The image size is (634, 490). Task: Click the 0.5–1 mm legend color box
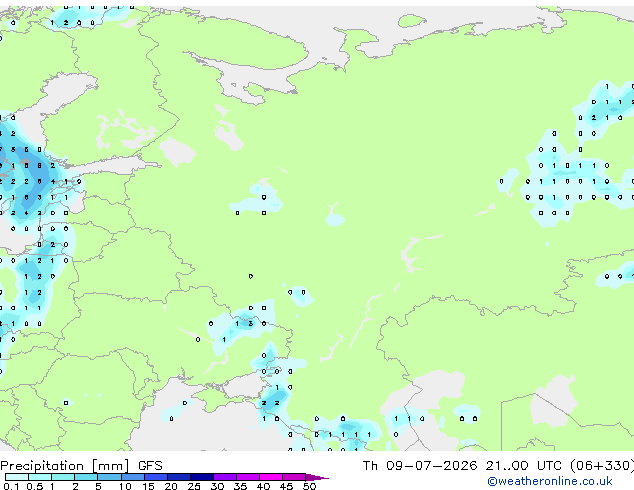point(40,477)
